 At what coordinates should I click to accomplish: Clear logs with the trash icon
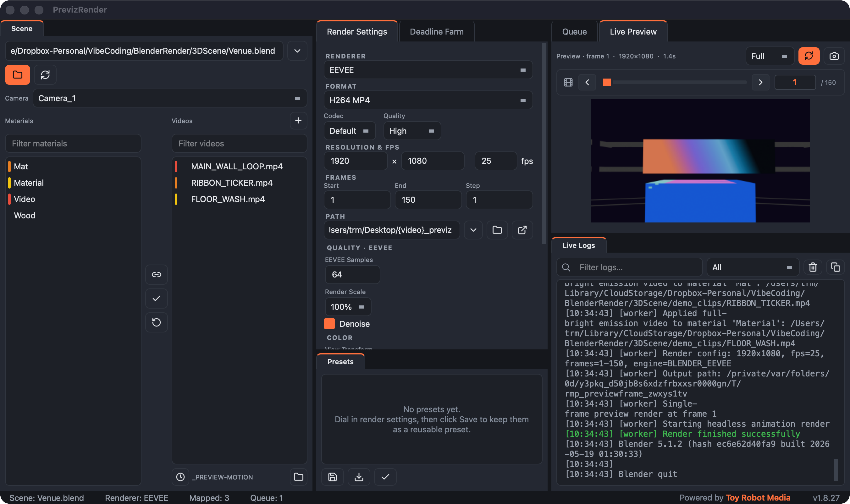pos(813,267)
